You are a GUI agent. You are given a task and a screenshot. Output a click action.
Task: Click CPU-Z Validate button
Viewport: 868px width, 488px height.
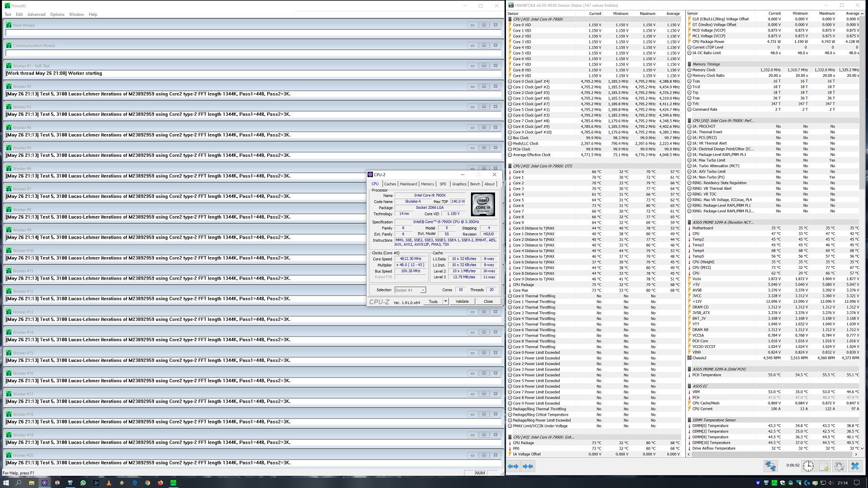tap(462, 301)
